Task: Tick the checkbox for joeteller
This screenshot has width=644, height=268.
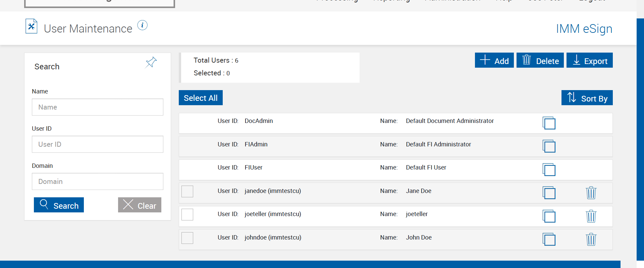Action: (187, 214)
